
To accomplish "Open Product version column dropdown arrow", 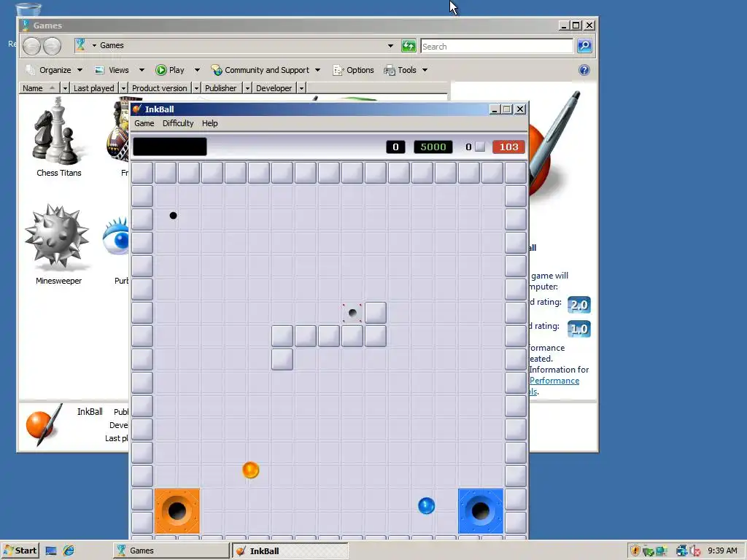I will click(x=196, y=88).
